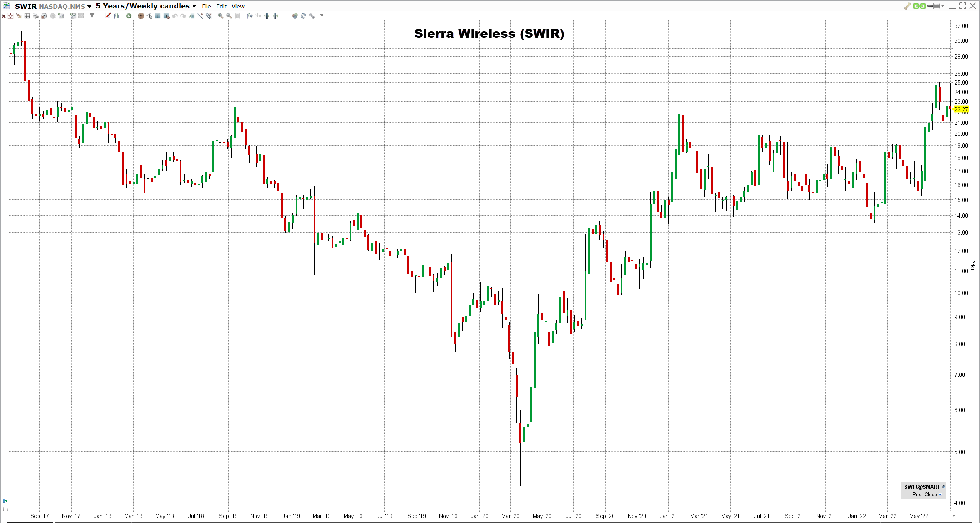Click the Sierra Wireless (SWIR) chart title

pos(489,34)
